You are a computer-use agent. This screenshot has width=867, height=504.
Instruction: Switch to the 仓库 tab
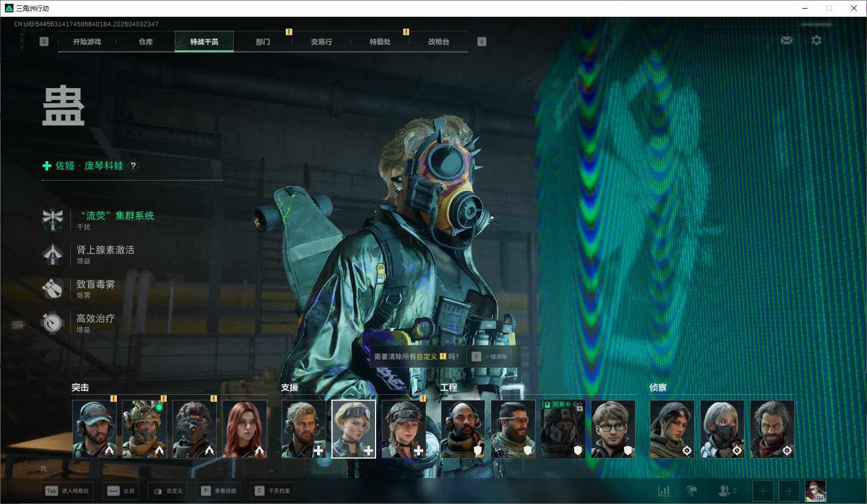[146, 42]
